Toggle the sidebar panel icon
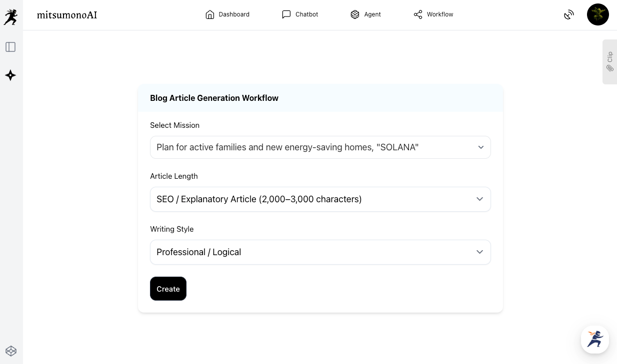Screen dimensions: 617x364 coord(10,47)
